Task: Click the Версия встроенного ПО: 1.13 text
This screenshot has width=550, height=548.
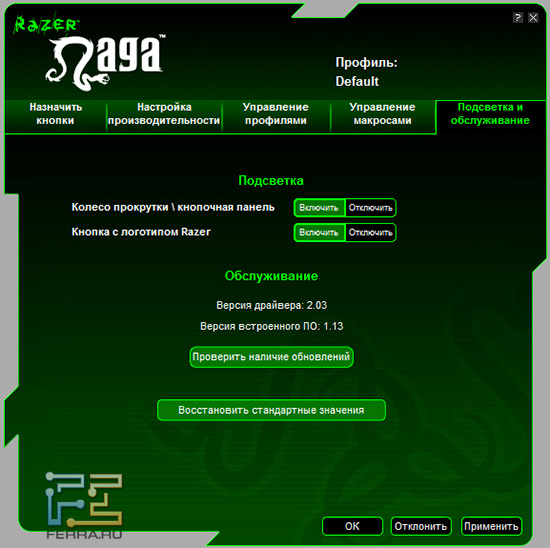Action: click(271, 326)
